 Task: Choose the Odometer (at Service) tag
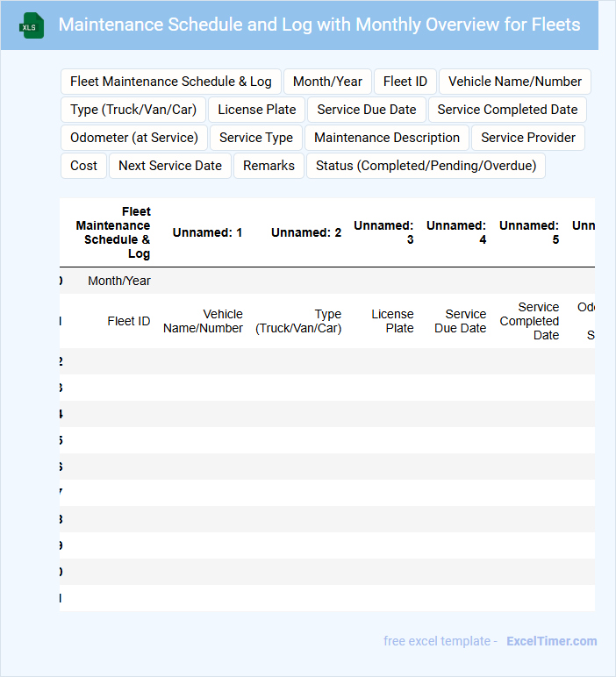tap(134, 138)
